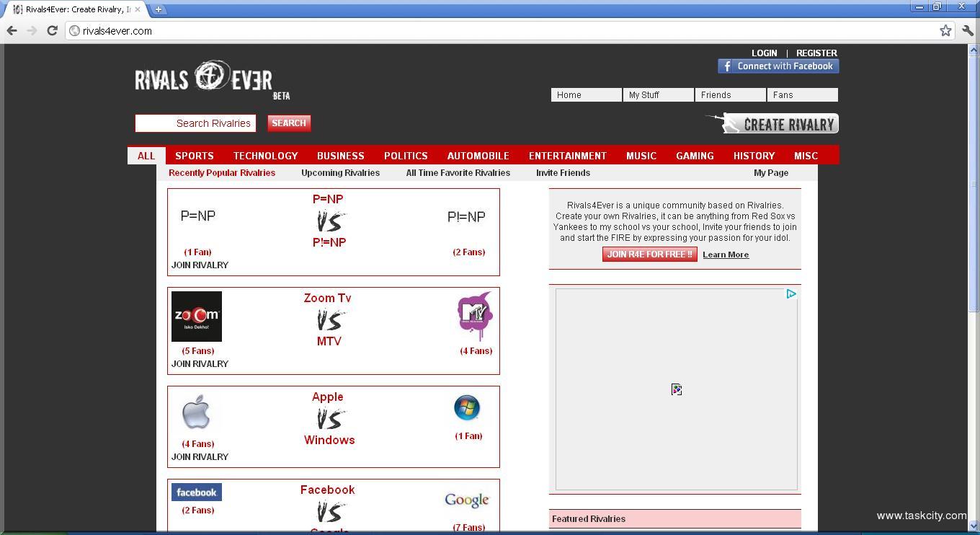980x535 pixels.
Task: Click the MTV logo image
Action: [x=475, y=316]
